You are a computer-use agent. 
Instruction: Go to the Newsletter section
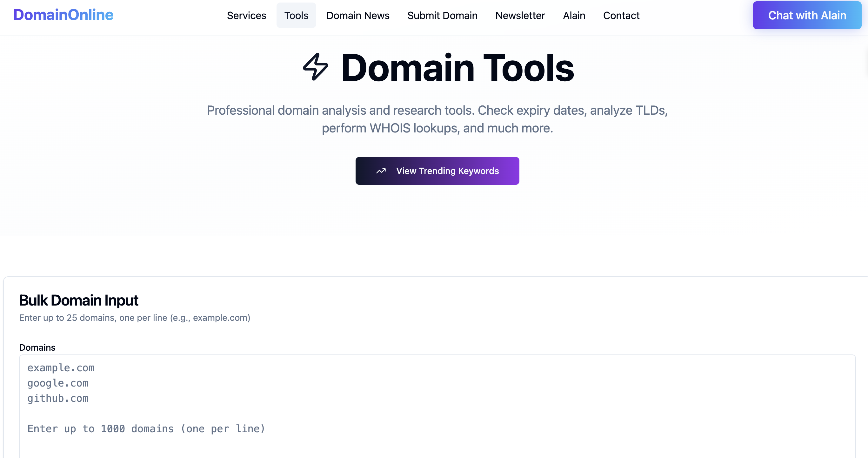(520, 15)
